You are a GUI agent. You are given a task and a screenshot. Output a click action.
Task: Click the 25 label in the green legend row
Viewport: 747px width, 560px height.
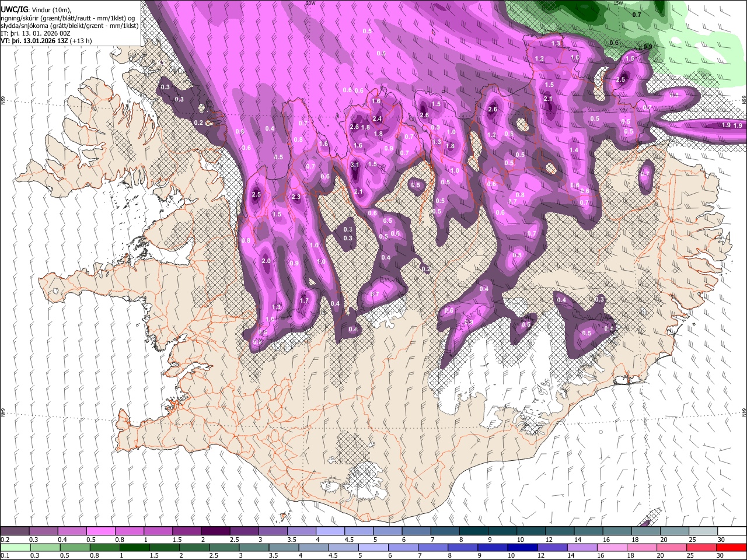pyautogui.click(x=690, y=556)
